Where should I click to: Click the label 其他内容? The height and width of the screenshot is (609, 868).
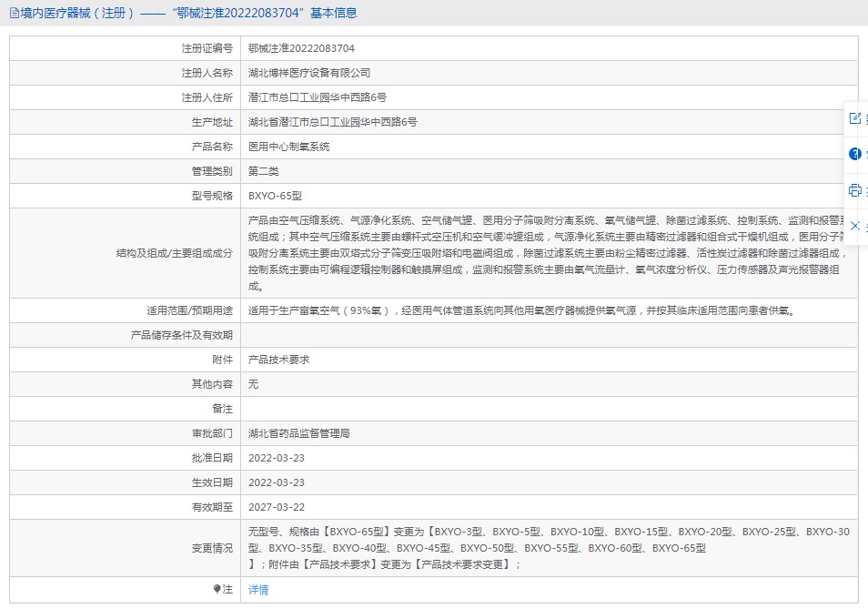click(212, 383)
